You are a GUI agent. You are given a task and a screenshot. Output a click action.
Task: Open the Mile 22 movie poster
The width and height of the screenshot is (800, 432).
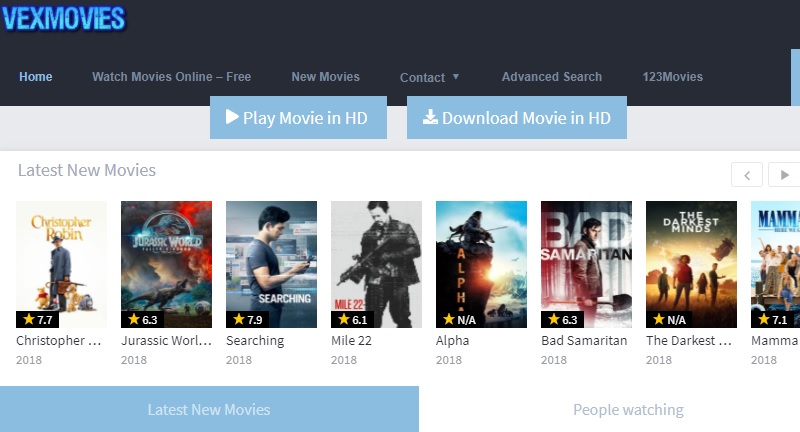pyautogui.click(x=377, y=264)
